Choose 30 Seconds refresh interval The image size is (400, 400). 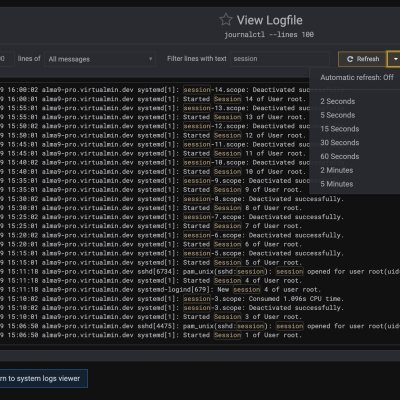click(340, 143)
